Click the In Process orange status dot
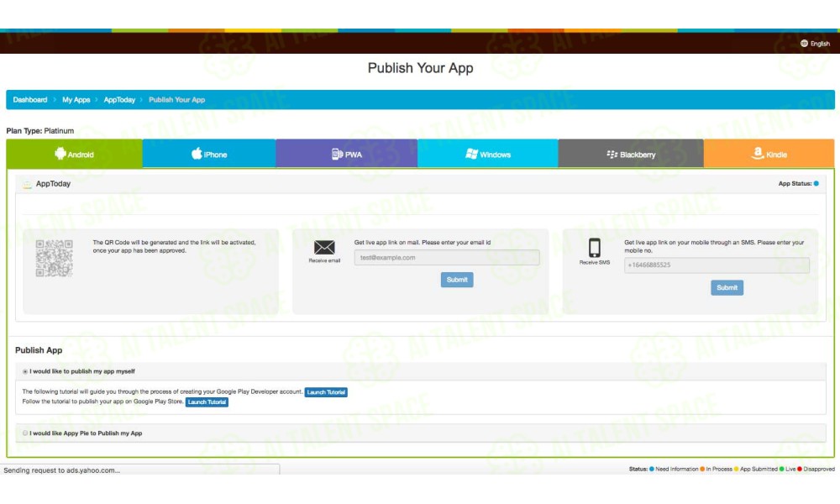The image size is (840, 504). 701,469
